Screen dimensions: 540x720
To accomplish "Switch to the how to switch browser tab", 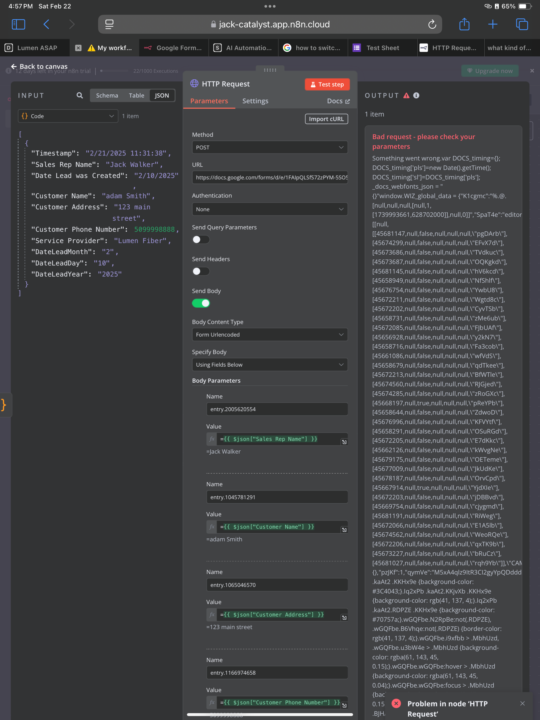I will point(313,48).
